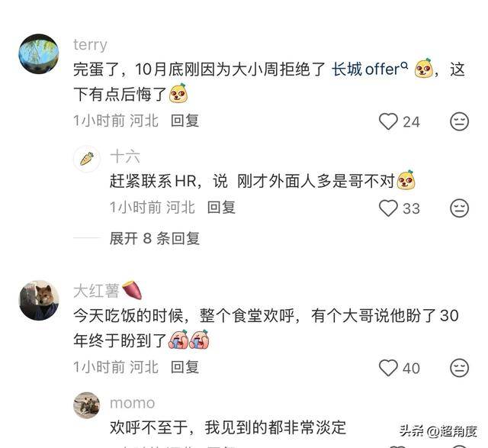Viewport: 488px width, 448px height.
Task: Reply to terry's comment
Action: [x=185, y=121]
